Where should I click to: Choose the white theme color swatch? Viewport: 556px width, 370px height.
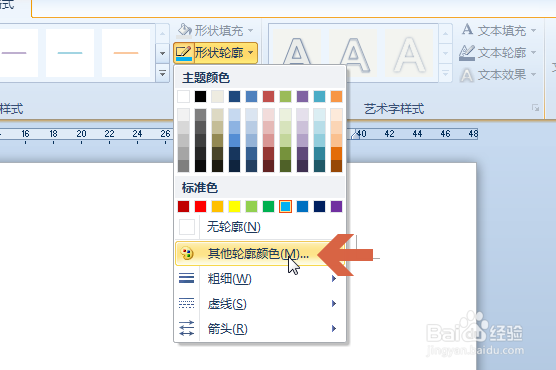pyautogui.click(x=183, y=96)
